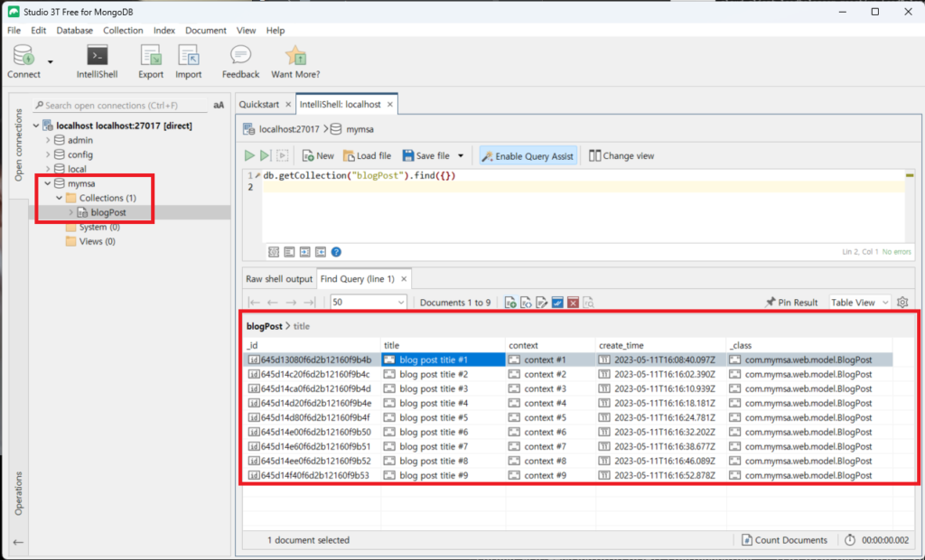Toggle the aA case-sensitive search option
This screenshot has height=560, width=925.
[219, 105]
